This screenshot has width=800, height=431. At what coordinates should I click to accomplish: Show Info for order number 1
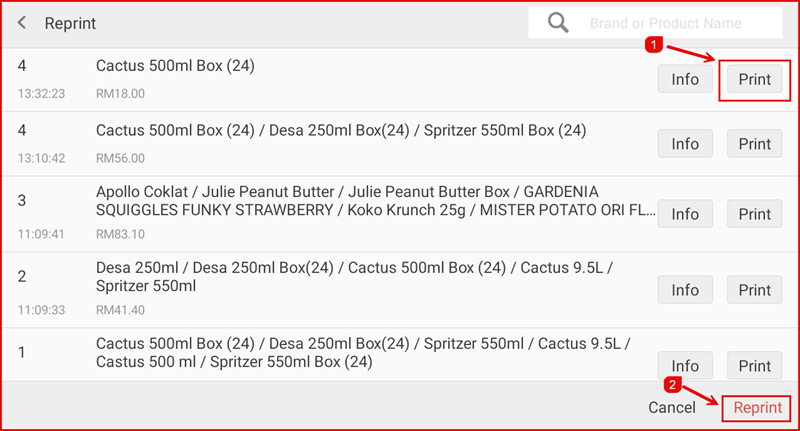[x=685, y=365]
